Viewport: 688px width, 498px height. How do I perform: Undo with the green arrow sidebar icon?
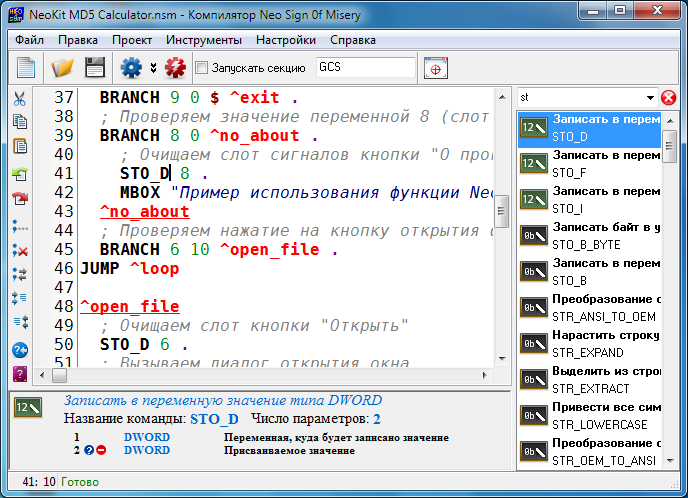click(20, 174)
